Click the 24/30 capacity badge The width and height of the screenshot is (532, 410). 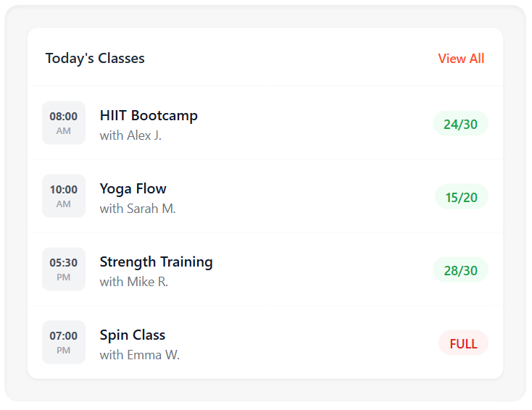click(460, 124)
